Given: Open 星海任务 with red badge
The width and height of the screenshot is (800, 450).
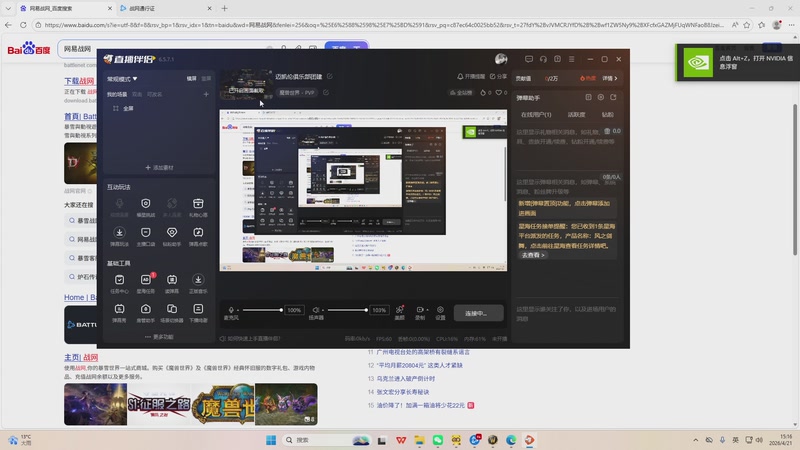Looking at the screenshot, I should pos(145,280).
